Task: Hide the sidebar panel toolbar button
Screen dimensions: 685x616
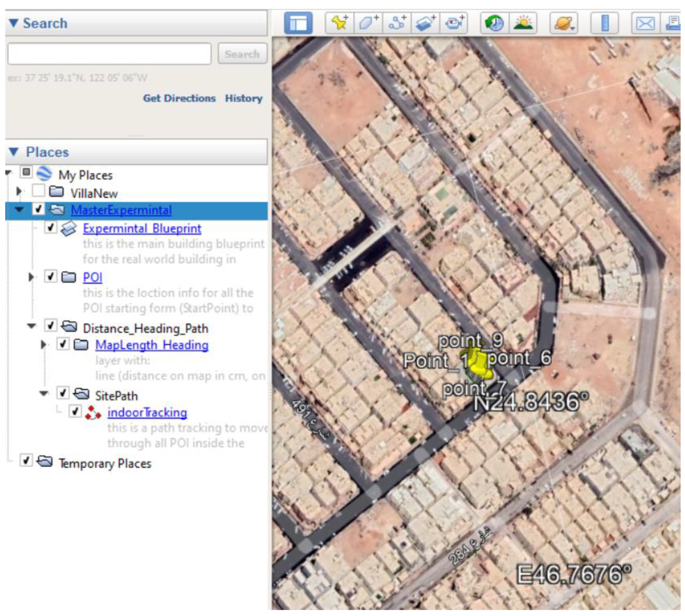Action: (x=298, y=23)
